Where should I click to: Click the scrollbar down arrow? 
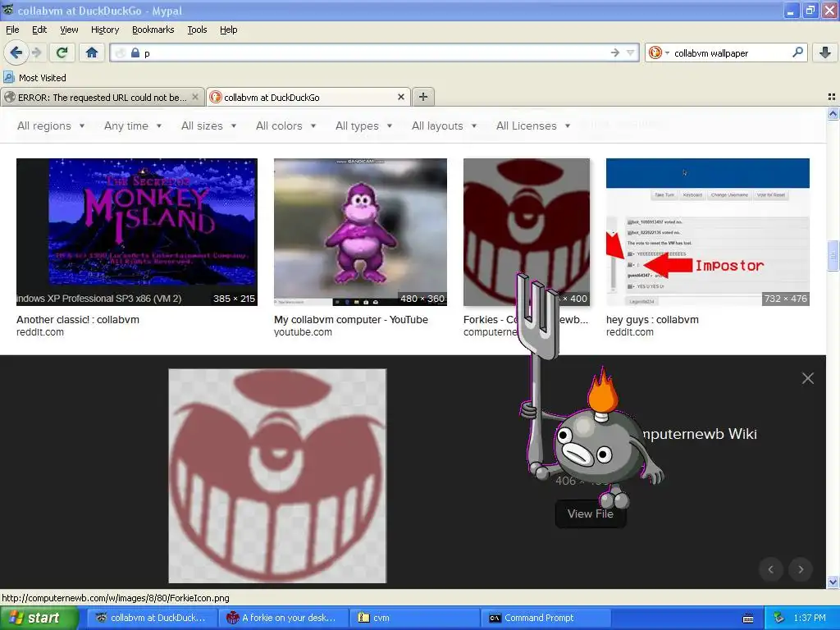833,582
